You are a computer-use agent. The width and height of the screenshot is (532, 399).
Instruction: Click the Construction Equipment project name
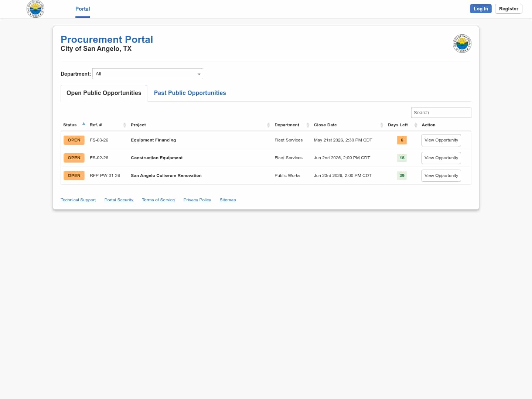coord(157,158)
